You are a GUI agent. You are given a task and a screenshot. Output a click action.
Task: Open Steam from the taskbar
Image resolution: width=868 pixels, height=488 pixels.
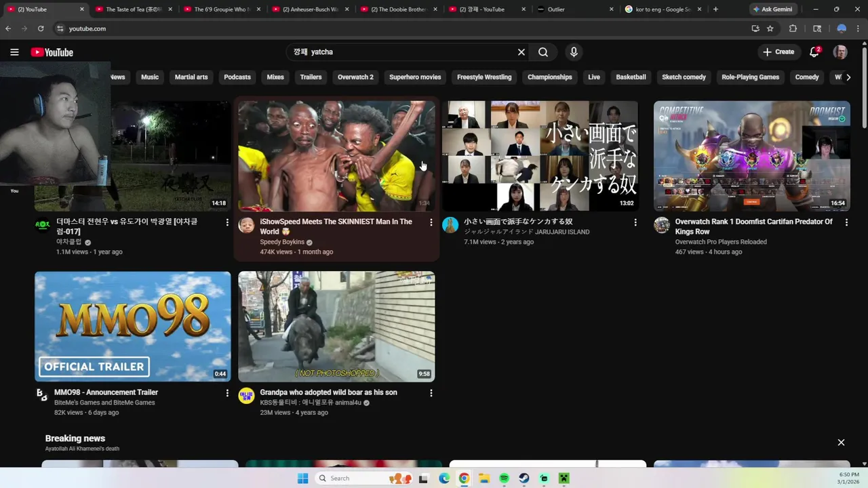point(524,479)
